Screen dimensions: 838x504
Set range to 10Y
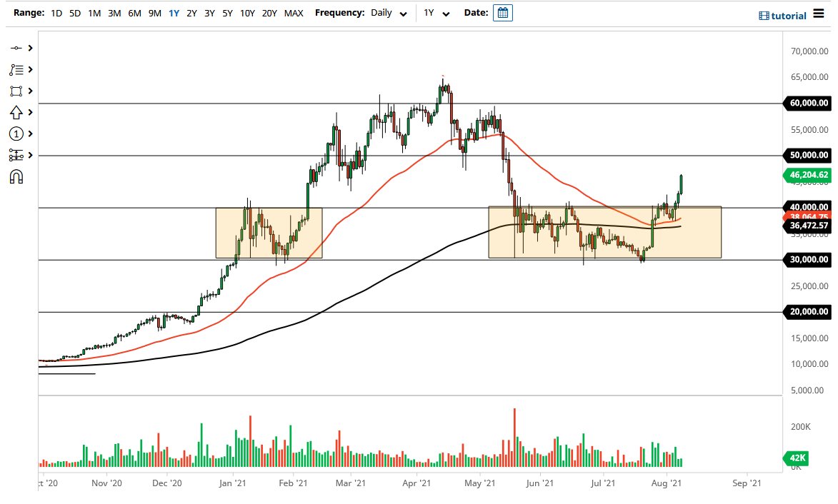point(247,14)
